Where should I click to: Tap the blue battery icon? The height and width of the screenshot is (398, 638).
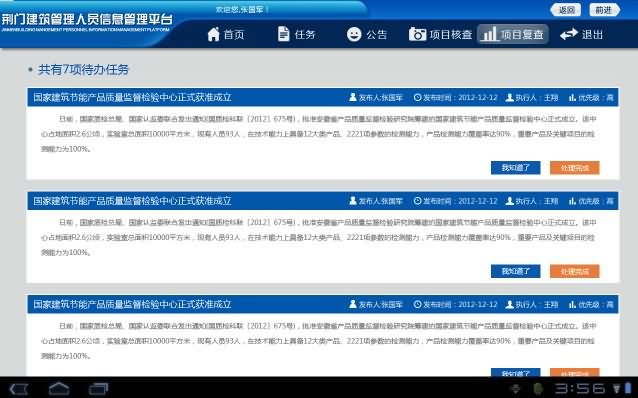coord(629,388)
